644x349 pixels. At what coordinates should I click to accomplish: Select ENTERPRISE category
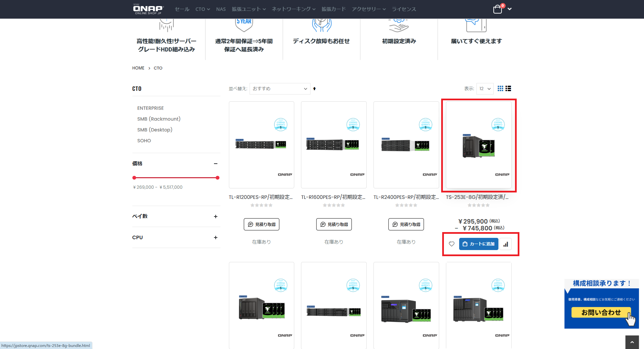pos(150,108)
